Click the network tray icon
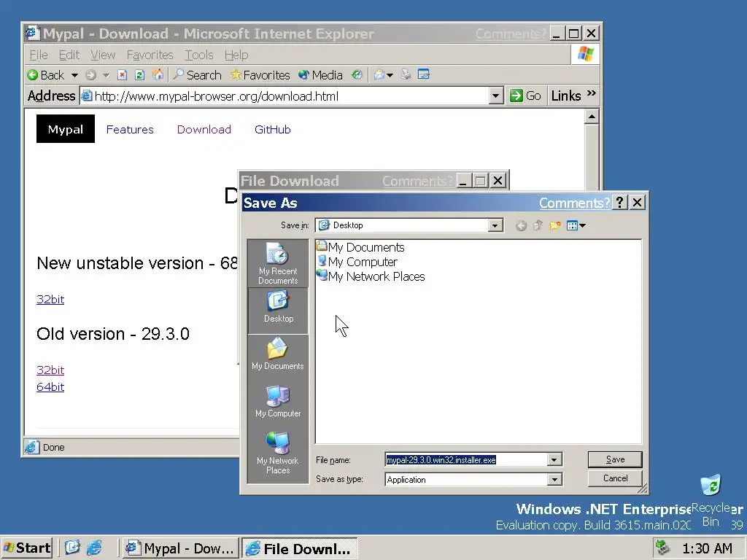This screenshot has width=747, height=560. [662, 548]
